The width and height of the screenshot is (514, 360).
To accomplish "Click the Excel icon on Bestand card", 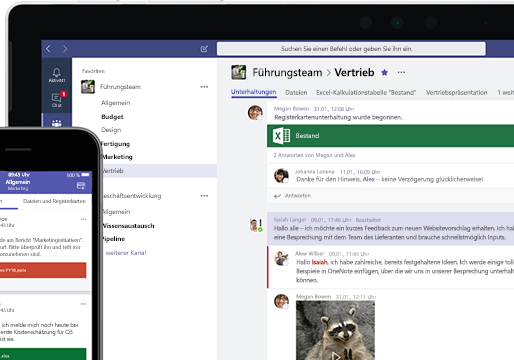I will click(x=282, y=136).
